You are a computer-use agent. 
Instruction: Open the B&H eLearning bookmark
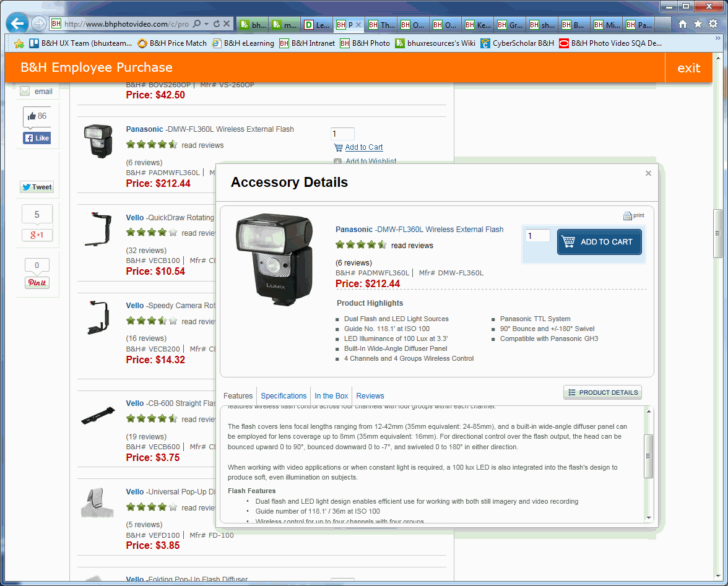coord(243,43)
